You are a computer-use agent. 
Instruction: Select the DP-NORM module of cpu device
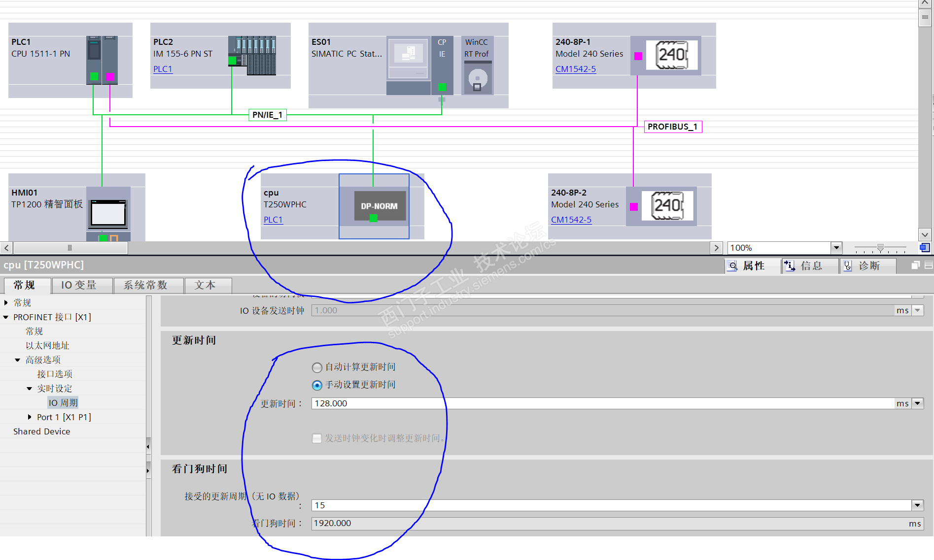pyautogui.click(x=380, y=206)
